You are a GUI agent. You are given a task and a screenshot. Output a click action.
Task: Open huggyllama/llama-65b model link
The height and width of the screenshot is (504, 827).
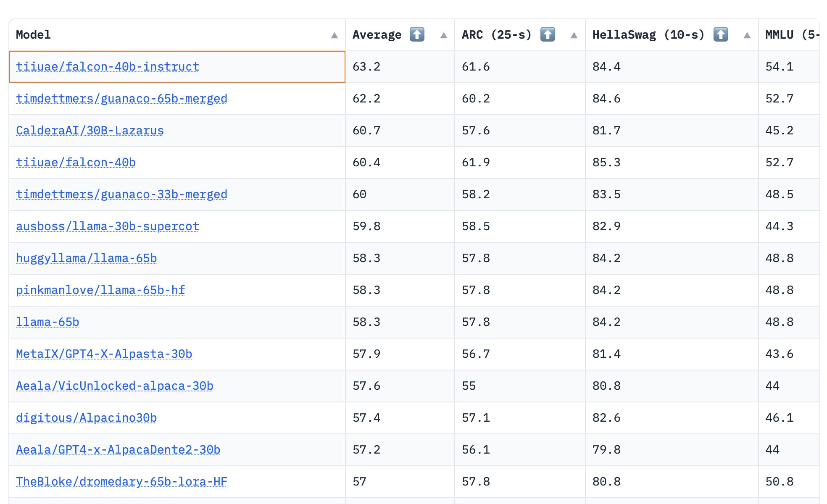86,258
